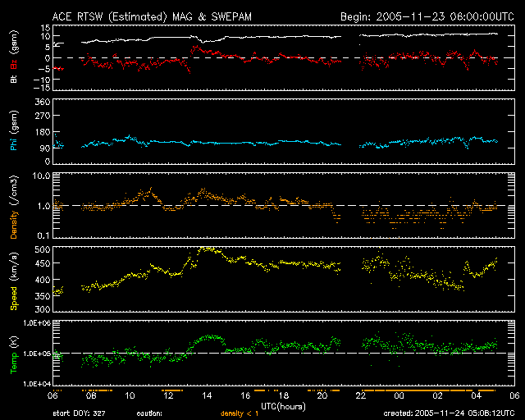The height and width of the screenshot is (420, 525).
Task: Click the 'UTC(hours)' x-axis title
Action: (x=284, y=405)
